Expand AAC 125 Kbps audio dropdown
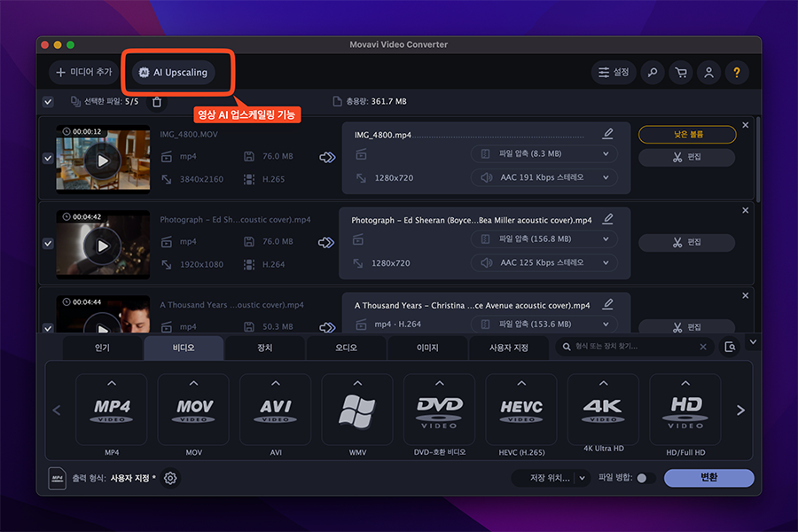The height and width of the screenshot is (532, 798). point(544,262)
